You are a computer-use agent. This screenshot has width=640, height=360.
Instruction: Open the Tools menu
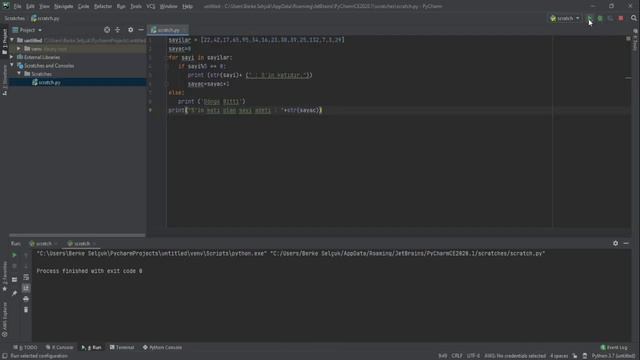(x=136, y=7)
